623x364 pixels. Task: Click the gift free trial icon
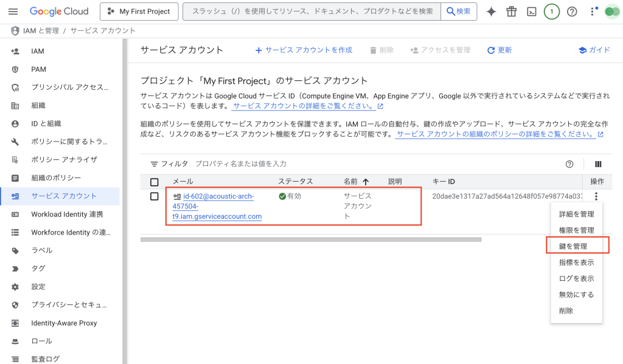511,12
